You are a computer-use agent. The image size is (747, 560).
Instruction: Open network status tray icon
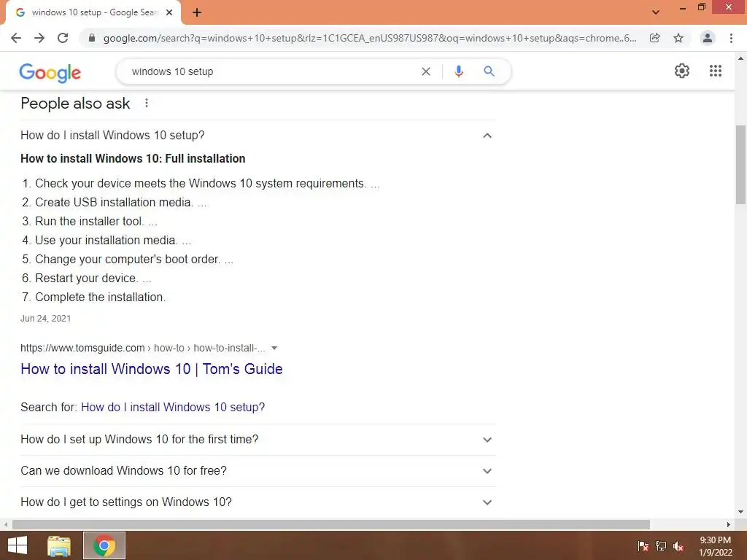pos(661,546)
